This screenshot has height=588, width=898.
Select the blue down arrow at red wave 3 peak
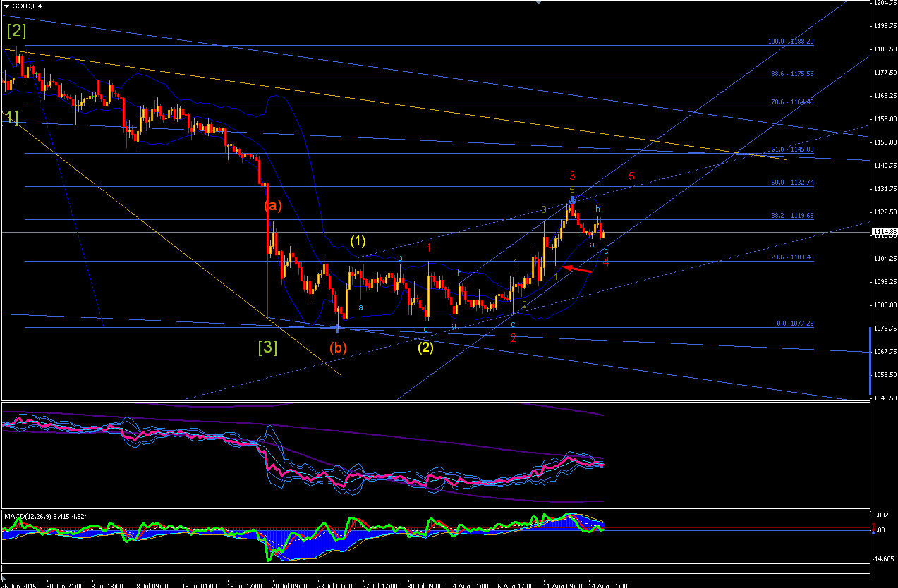tap(572, 200)
